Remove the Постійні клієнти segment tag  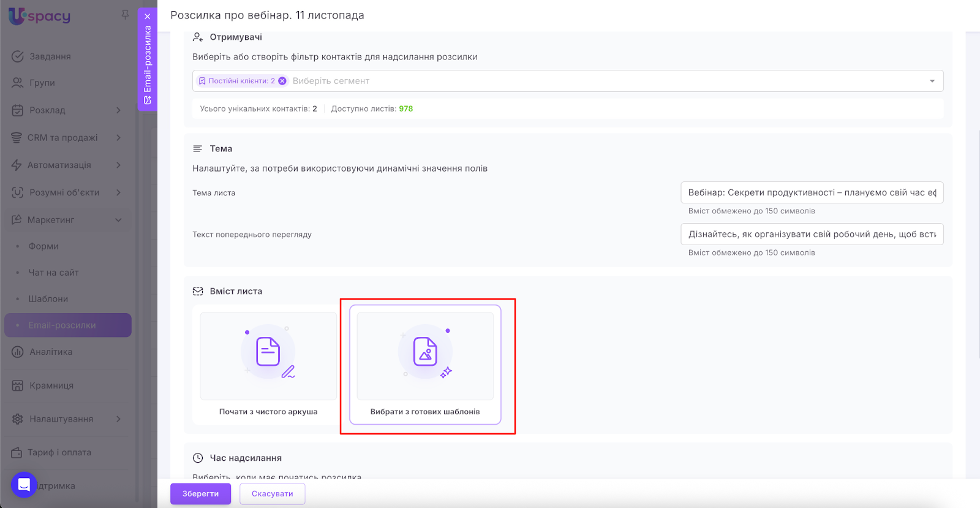pos(282,81)
